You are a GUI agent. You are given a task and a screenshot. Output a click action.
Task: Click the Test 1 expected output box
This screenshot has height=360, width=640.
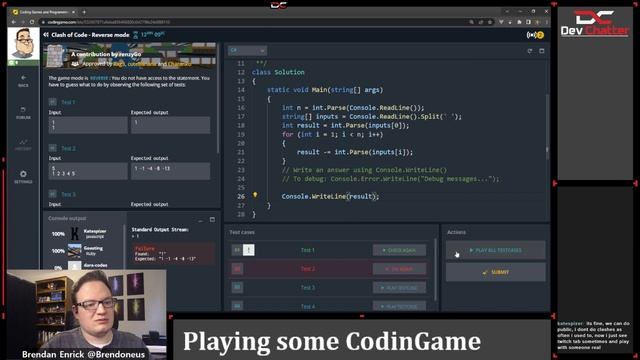point(171,125)
